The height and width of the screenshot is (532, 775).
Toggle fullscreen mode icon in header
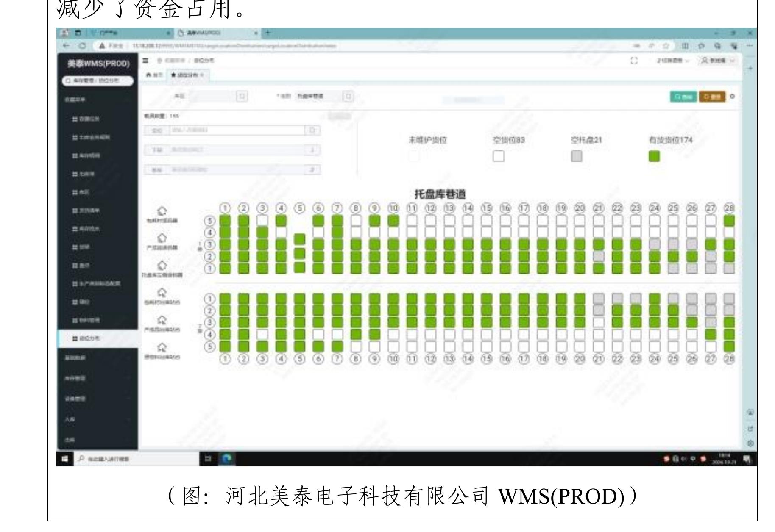[635, 61]
